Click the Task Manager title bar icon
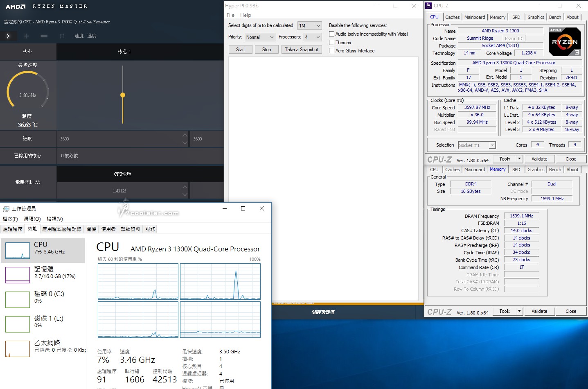The image size is (588, 389). (x=6, y=209)
